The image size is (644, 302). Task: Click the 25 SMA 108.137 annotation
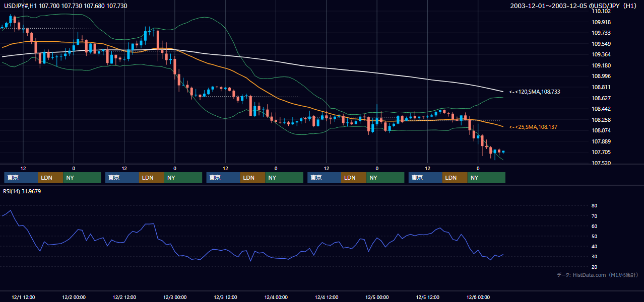point(534,127)
